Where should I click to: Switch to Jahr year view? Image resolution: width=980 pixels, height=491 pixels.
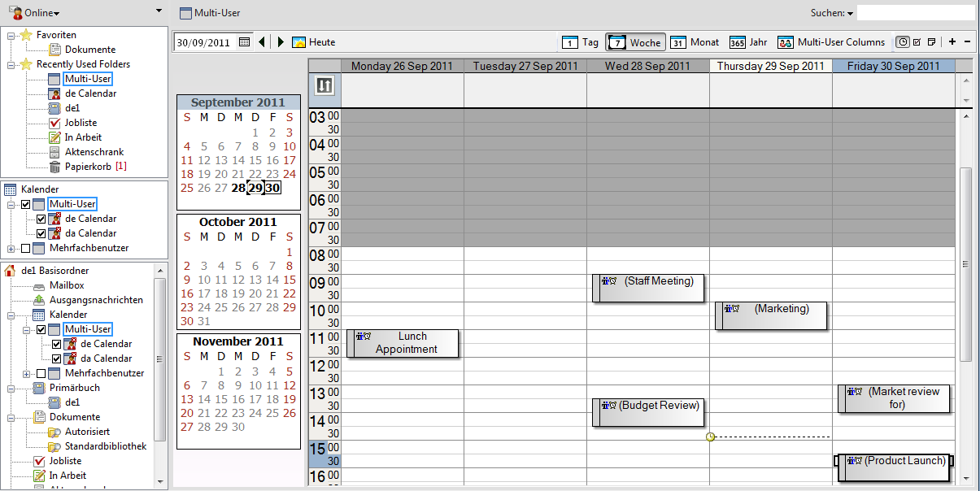point(748,42)
